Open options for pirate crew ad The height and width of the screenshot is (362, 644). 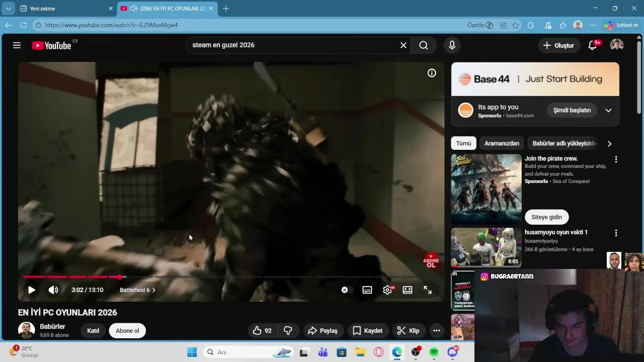616,159
